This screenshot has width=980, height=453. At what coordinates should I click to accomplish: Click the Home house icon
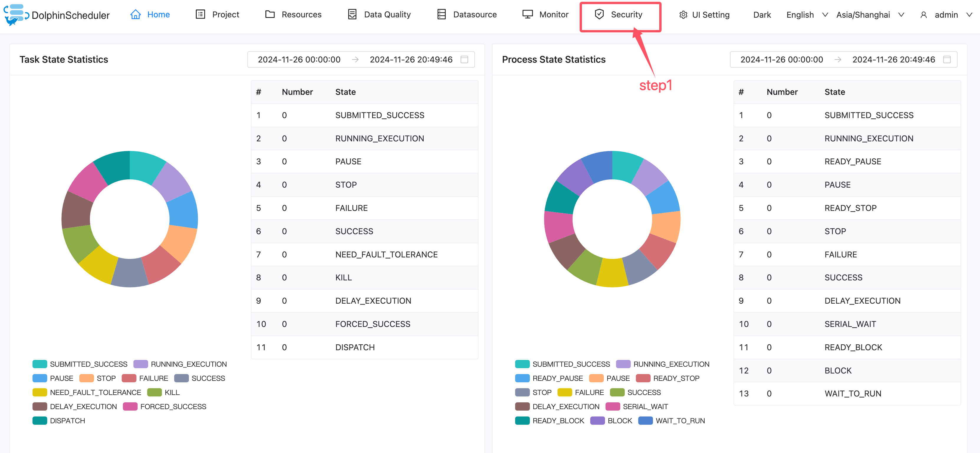click(x=135, y=14)
